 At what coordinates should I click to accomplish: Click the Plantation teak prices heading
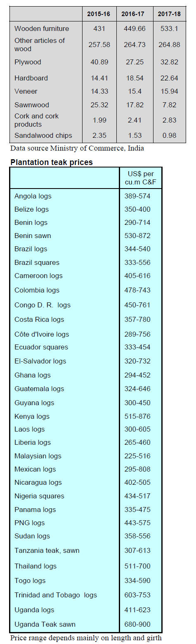[52, 163]
